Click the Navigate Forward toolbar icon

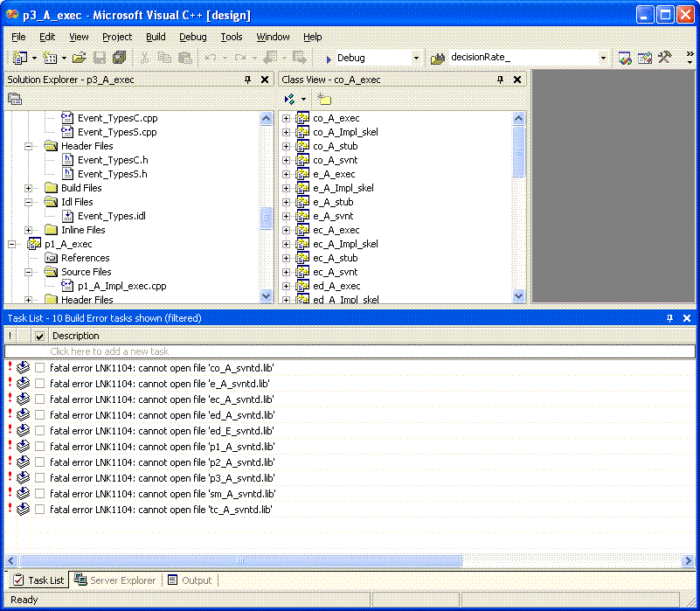pyautogui.click(x=299, y=58)
